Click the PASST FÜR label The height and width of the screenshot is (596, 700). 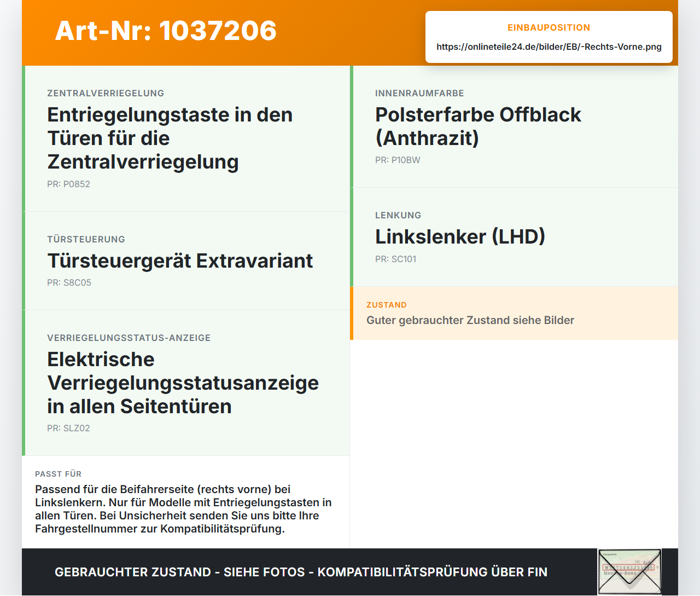(58, 475)
